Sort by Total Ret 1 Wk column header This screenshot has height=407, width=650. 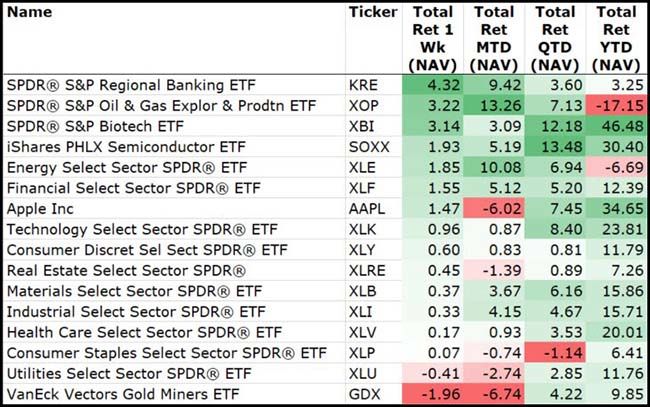(x=432, y=38)
